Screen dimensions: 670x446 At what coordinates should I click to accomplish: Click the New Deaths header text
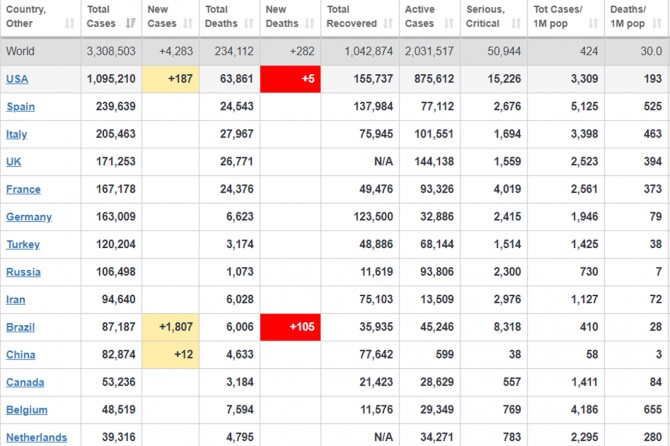(x=282, y=16)
